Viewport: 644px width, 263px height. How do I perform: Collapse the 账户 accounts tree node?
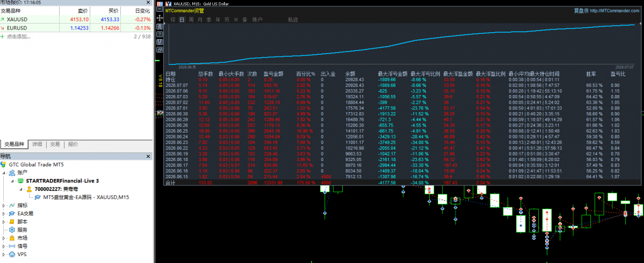[4, 173]
